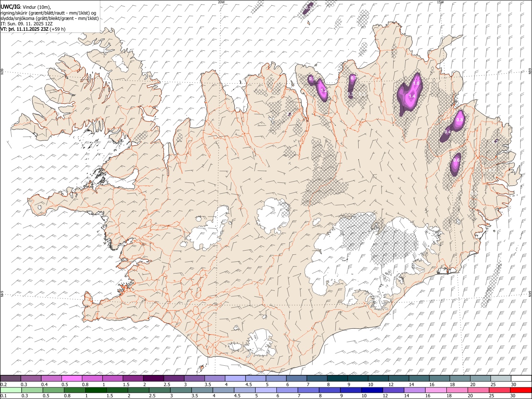Pick the darkest purple snow scale swatch

coord(153,378)
